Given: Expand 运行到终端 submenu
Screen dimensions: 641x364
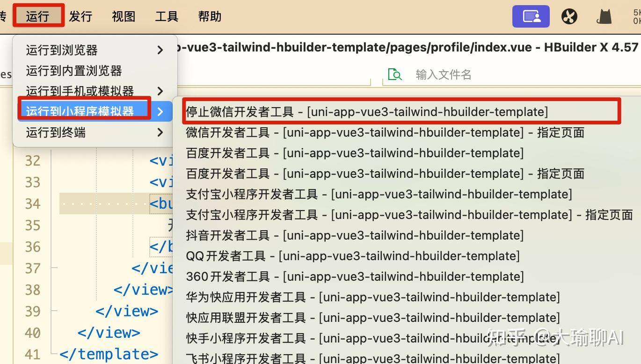Looking at the screenshot, I should tap(95, 132).
